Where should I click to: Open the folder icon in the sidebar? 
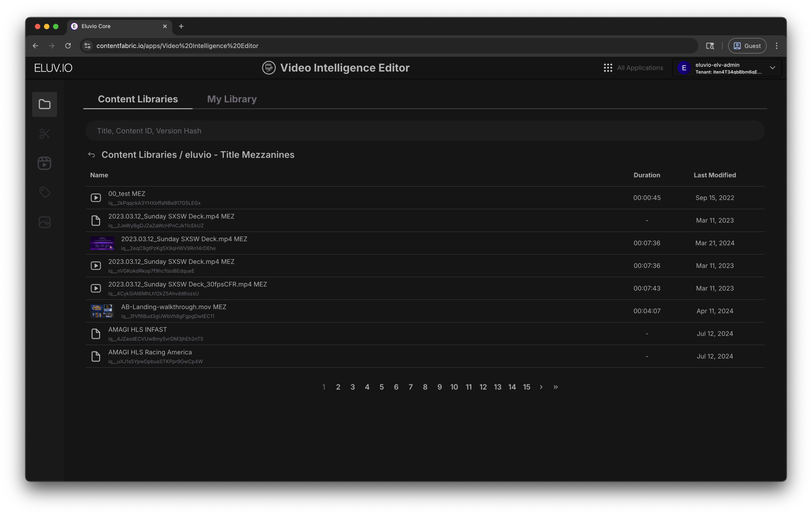click(44, 104)
